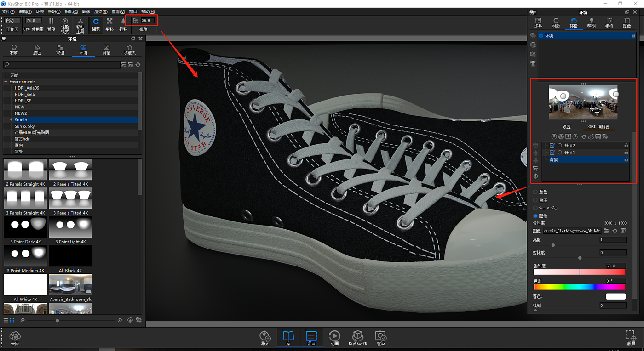The width and height of the screenshot is (644, 351).
Task: Switch to the 设置 settings sub-tab
Action: 566,127
